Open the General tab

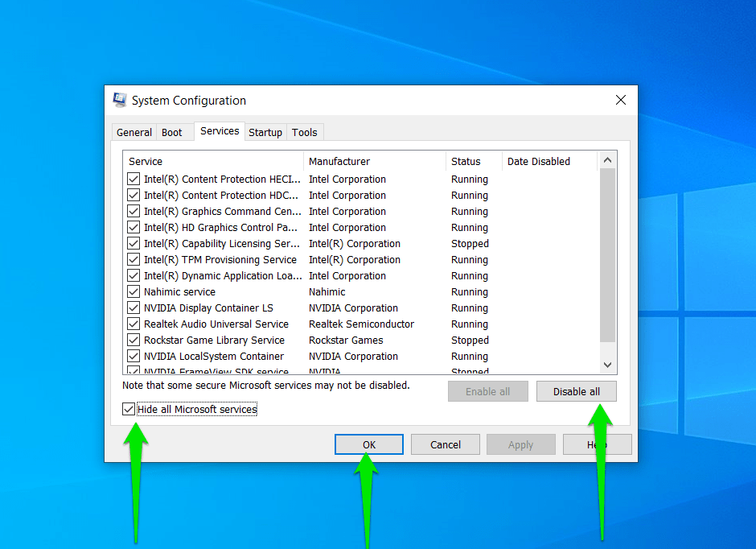click(134, 132)
